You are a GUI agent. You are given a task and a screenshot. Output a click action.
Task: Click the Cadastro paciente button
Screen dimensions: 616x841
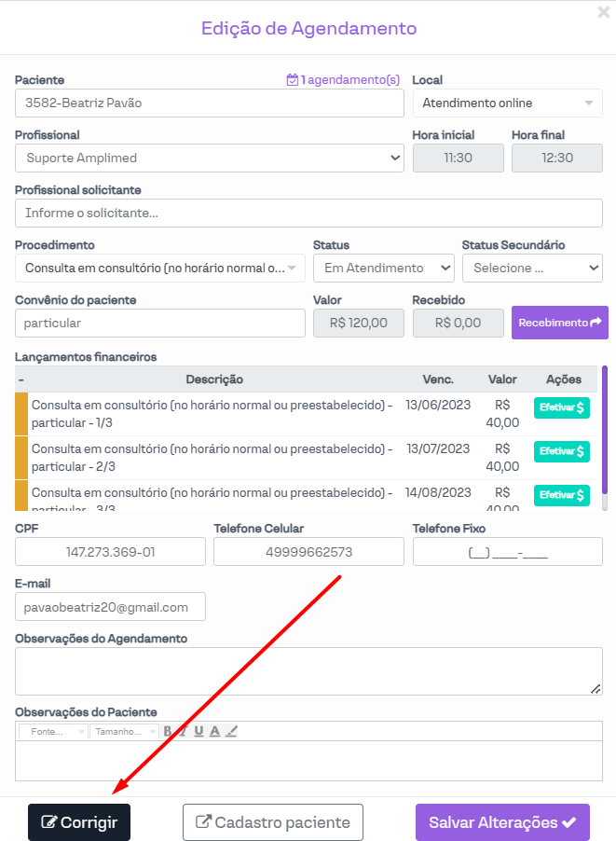(x=273, y=822)
